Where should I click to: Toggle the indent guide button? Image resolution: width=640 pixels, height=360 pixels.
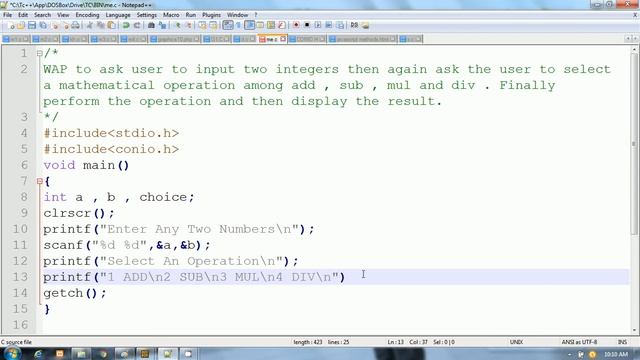coord(249,25)
